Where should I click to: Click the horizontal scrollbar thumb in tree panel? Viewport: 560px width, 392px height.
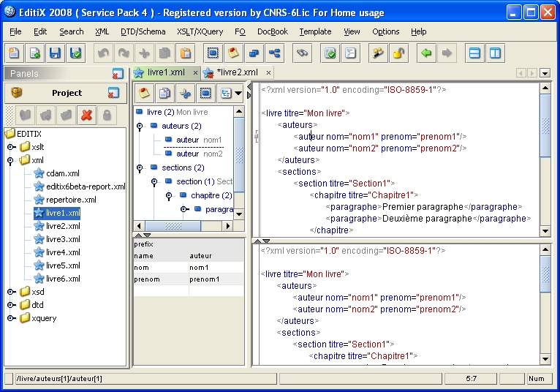point(173,226)
